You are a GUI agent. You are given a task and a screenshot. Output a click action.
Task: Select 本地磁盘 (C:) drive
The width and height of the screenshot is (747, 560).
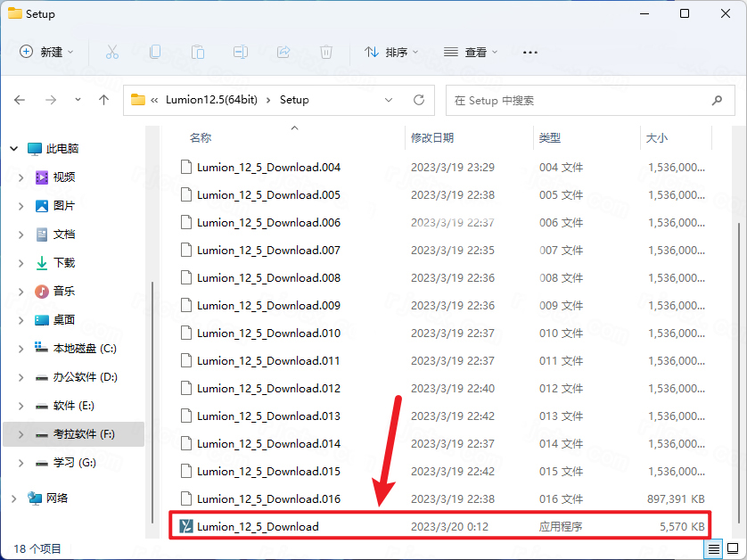76,349
